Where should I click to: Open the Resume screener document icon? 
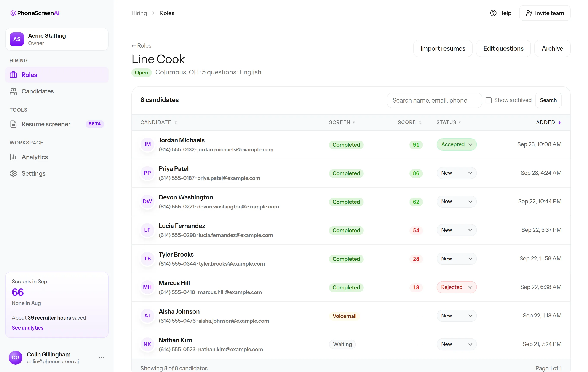[x=13, y=124]
